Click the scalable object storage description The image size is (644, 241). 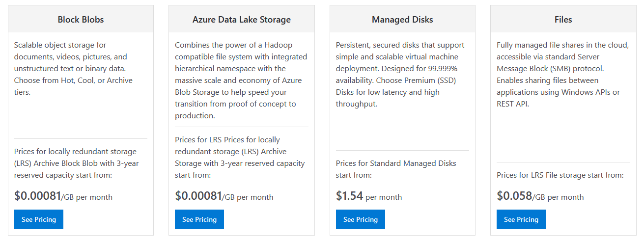(74, 68)
